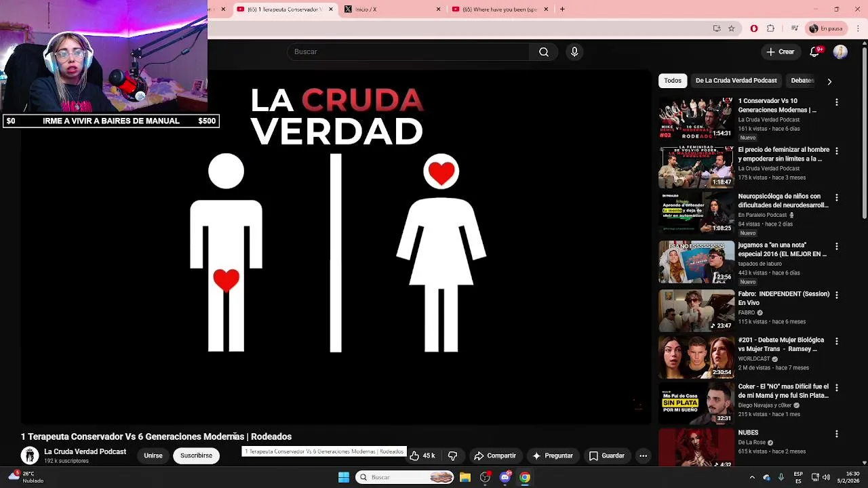Click the YouTube search magnifier button

[544, 52]
